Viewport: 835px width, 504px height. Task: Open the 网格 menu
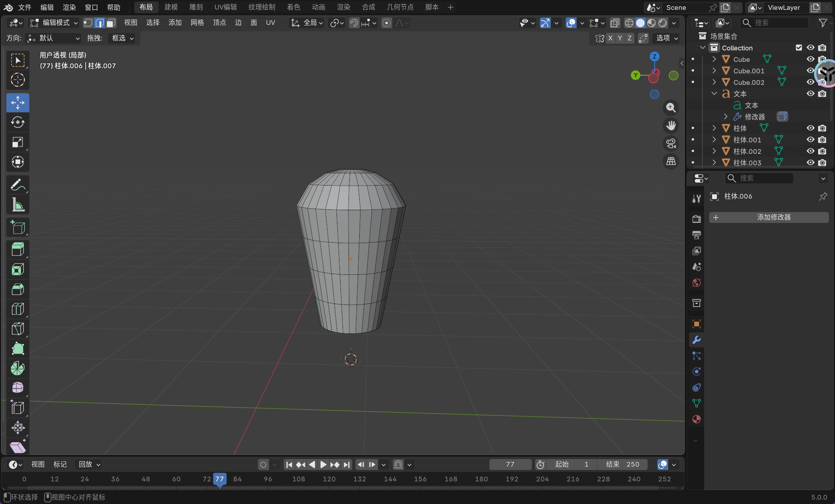(197, 23)
